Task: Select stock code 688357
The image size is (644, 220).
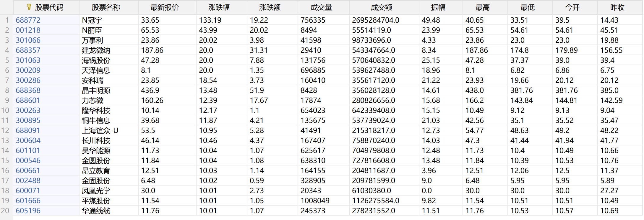Action: click(28, 50)
